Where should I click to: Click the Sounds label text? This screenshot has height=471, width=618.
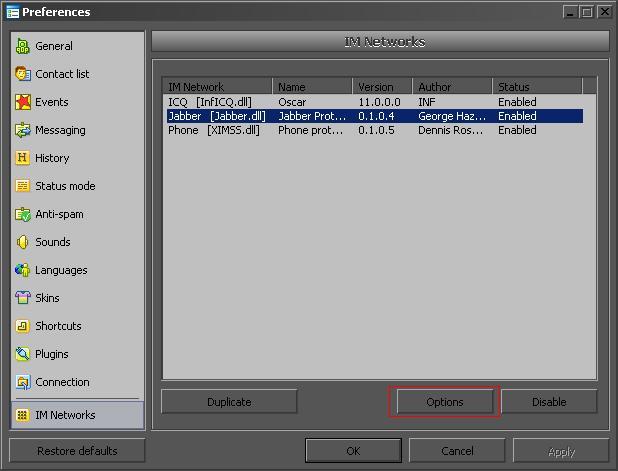point(53,242)
